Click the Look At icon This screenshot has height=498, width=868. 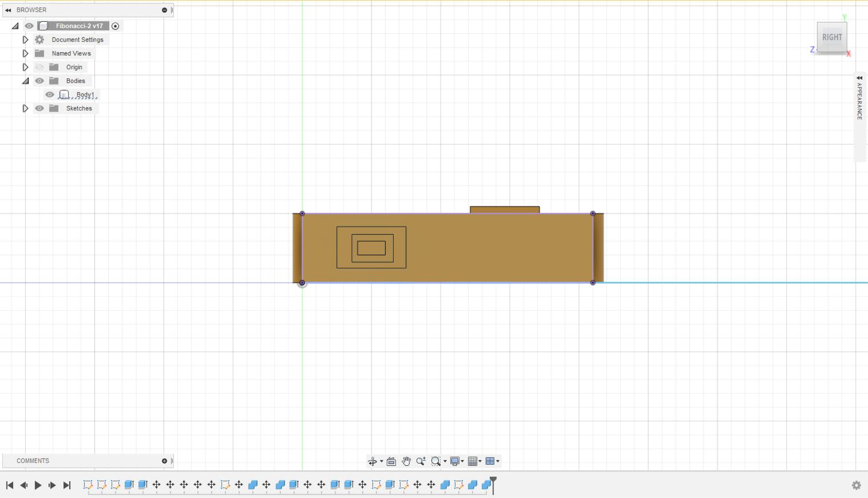click(x=391, y=461)
